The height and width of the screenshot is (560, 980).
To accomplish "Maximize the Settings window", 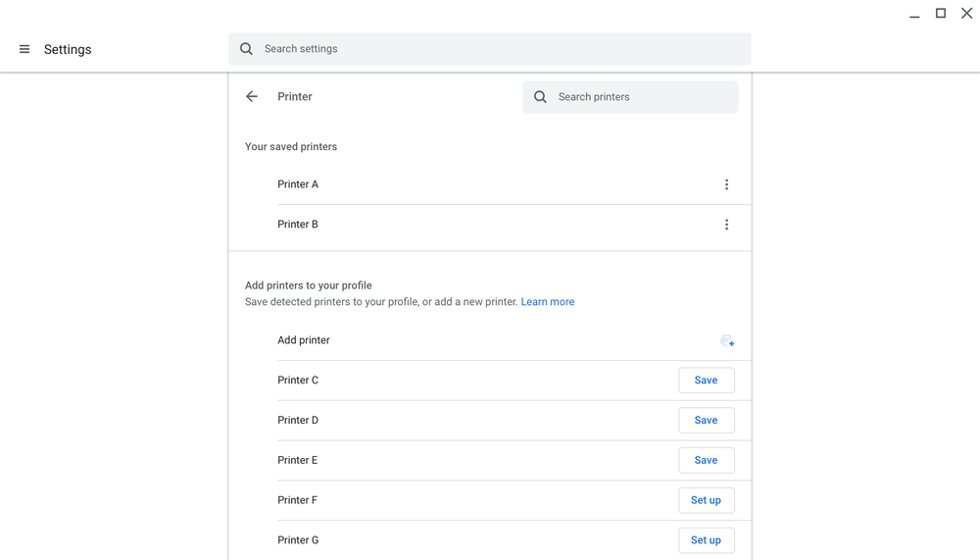I will tap(941, 14).
